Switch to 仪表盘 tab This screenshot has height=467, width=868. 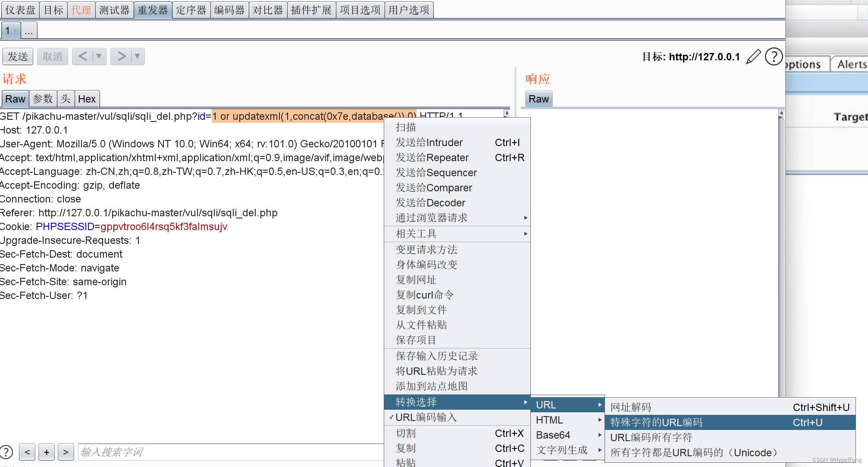tap(20, 10)
